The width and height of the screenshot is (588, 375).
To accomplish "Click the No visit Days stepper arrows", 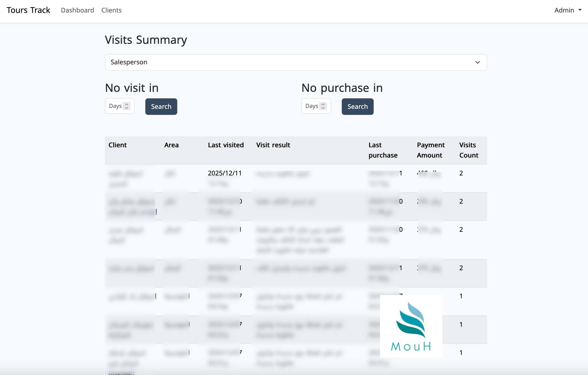I will (x=127, y=106).
